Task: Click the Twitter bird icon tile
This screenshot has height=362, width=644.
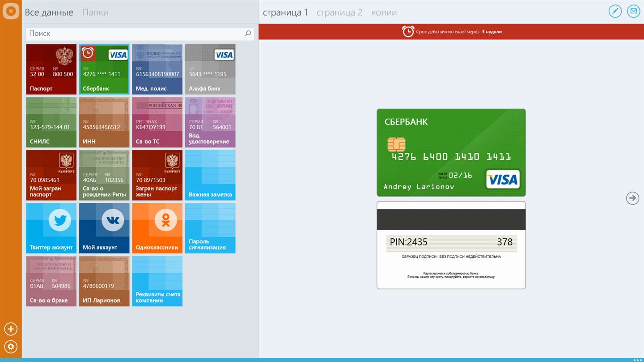Action: [x=60, y=220]
